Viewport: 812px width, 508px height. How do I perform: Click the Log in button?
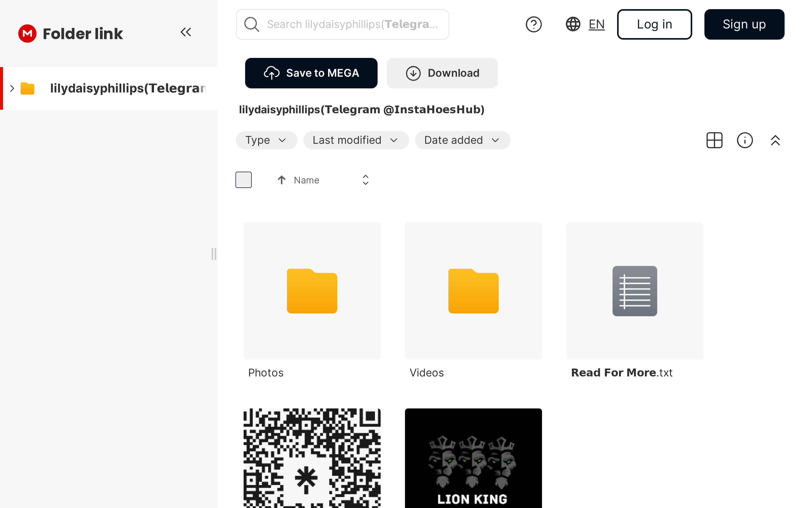(x=655, y=24)
